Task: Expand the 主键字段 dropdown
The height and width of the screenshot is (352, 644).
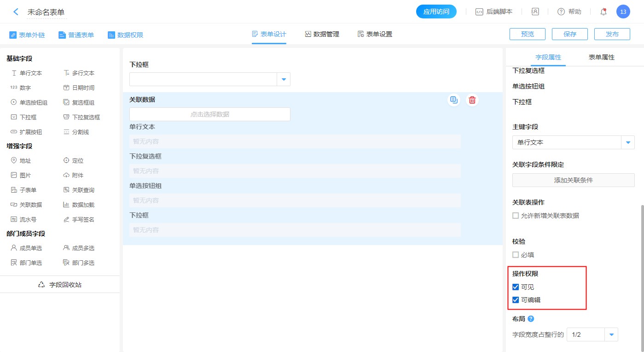Action: (x=628, y=143)
